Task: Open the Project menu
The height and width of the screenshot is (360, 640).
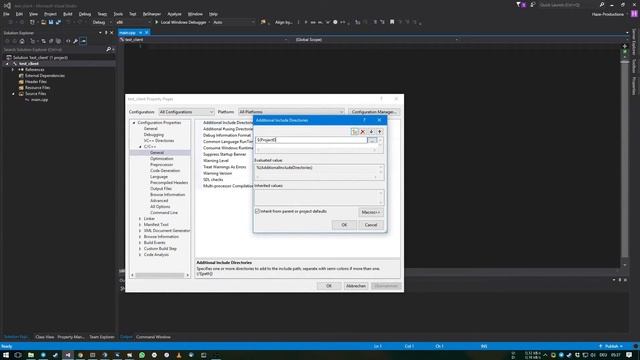Action: pos(50,14)
